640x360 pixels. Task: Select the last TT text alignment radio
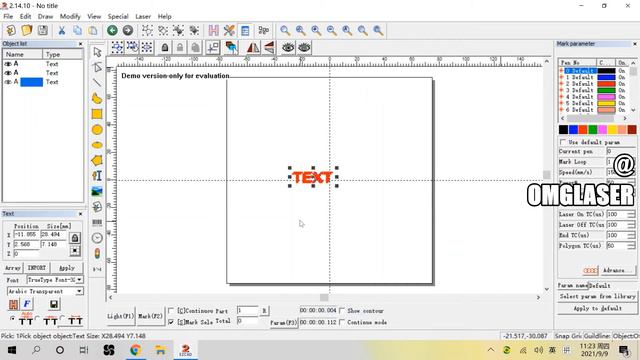click(62, 318)
